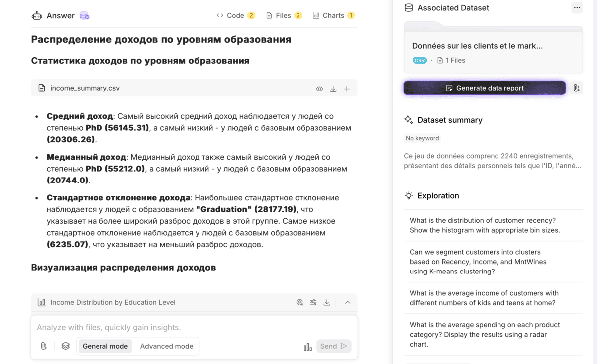The height and width of the screenshot is (364, 597).
Task: Click the plus icon beside income_summary.csv
Action: [x=347, y=89]
